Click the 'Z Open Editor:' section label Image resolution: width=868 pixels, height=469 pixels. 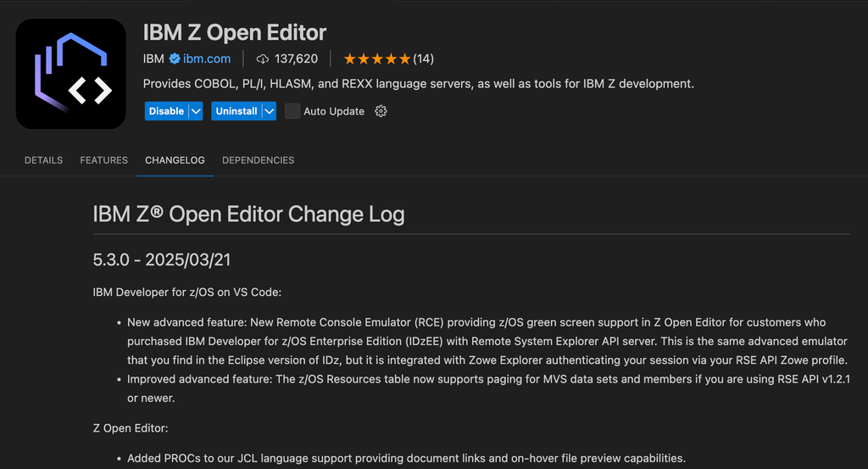tap(131, 428)
